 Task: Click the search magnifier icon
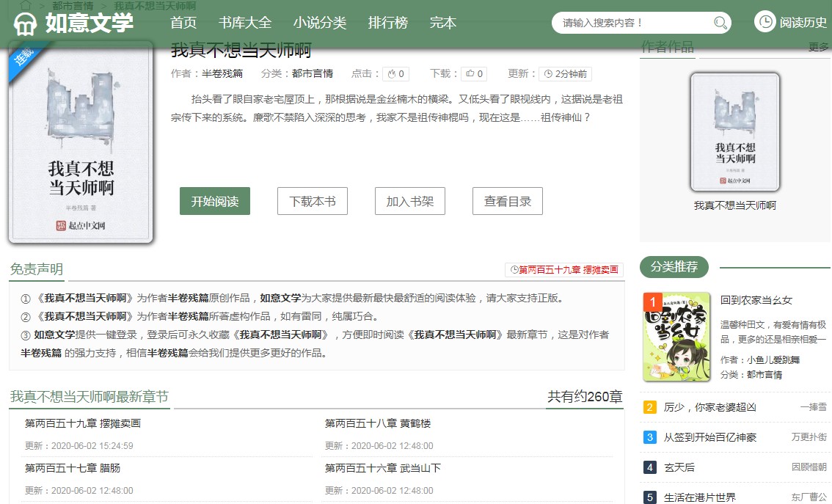(x=720, y=23)
